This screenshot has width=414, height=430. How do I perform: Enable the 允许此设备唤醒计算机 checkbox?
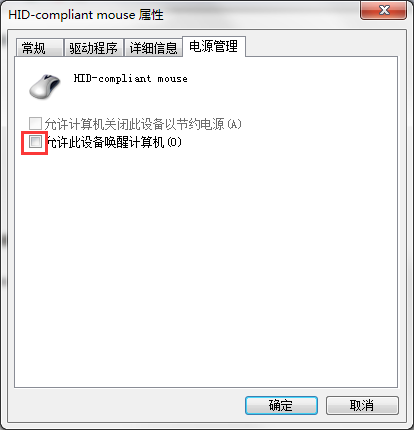tap(35, 142)
